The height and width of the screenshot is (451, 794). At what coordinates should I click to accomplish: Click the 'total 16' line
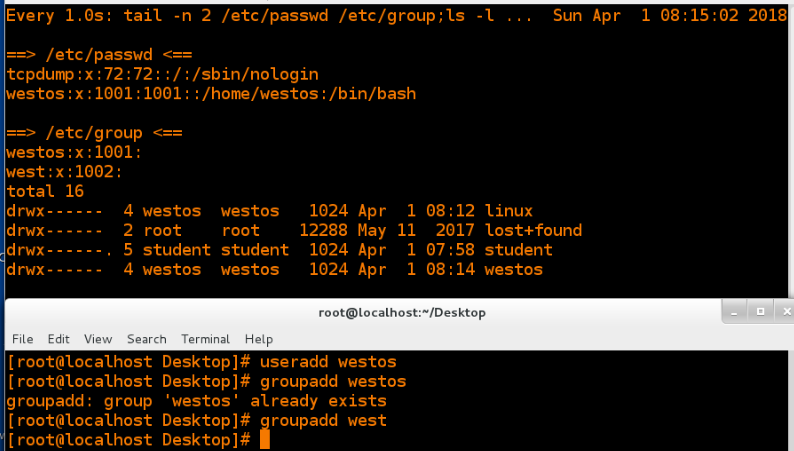tap(45, 191)
